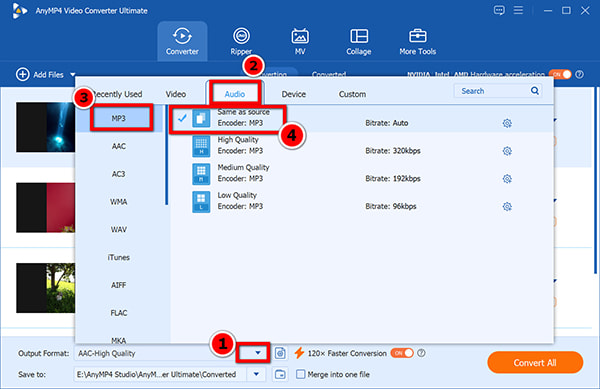
Task: Choose FLAC in the format list
Action: tap(119, 313)
